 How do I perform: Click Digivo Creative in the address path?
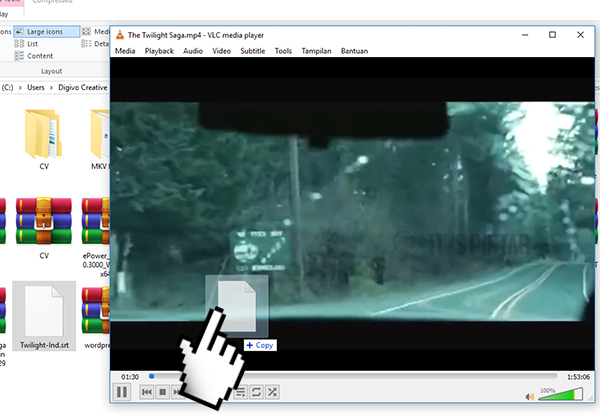pyautogui.click(x=83, y=88)
